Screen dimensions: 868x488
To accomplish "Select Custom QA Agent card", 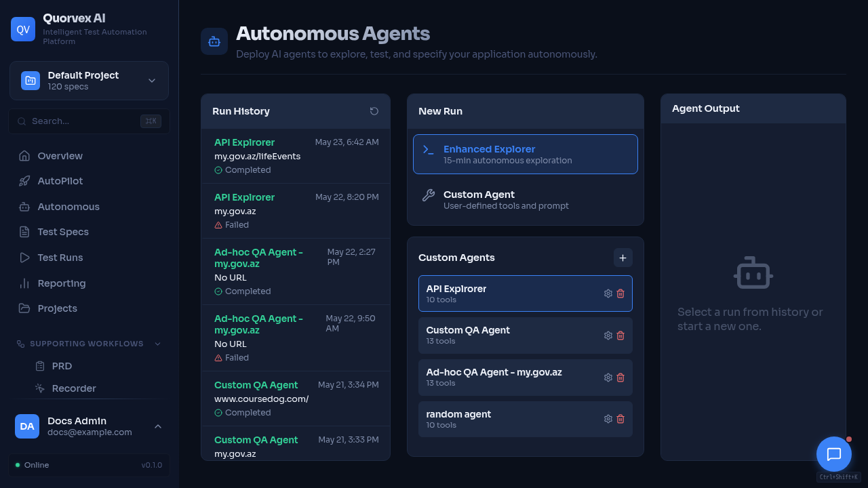I will point(526,335).
